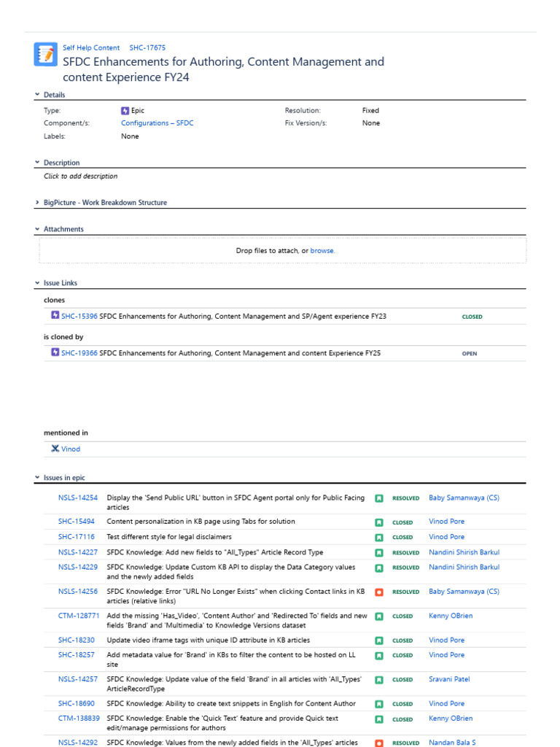Open issue NSLS-14257
560x747 pixels.
77,679
